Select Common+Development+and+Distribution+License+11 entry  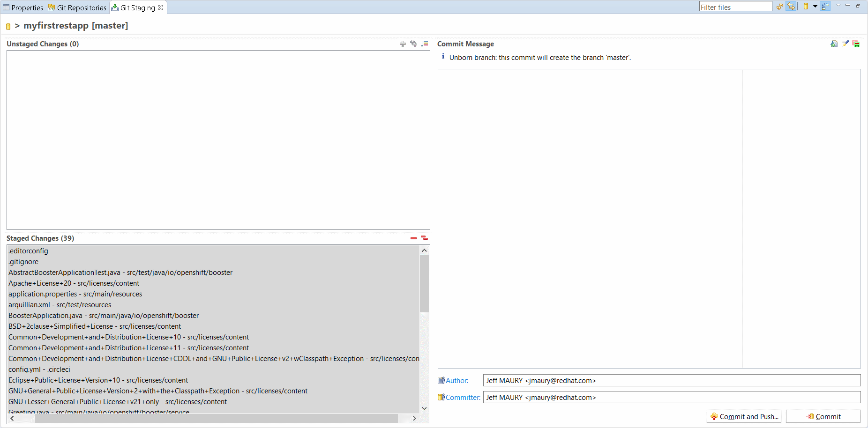(x=213, y=348)
